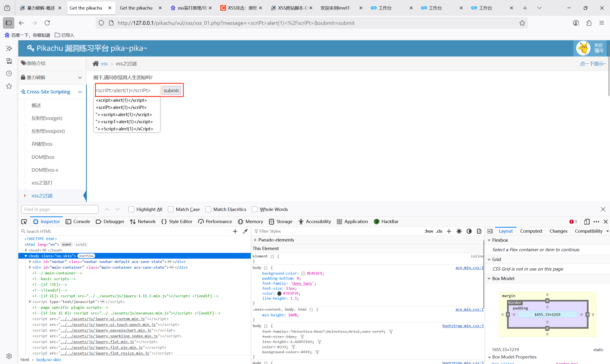Add new style rule button
This screenshot has width=610, height=364.
(449, 231)
